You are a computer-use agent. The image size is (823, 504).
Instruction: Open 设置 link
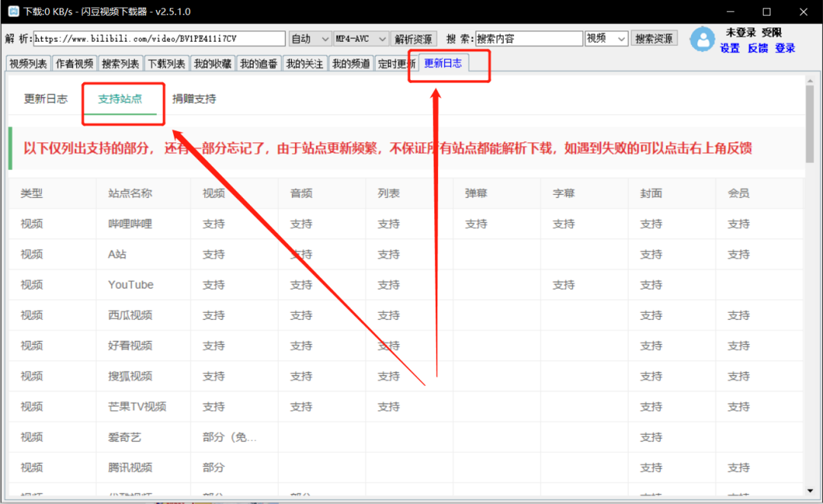pos(729,48)
